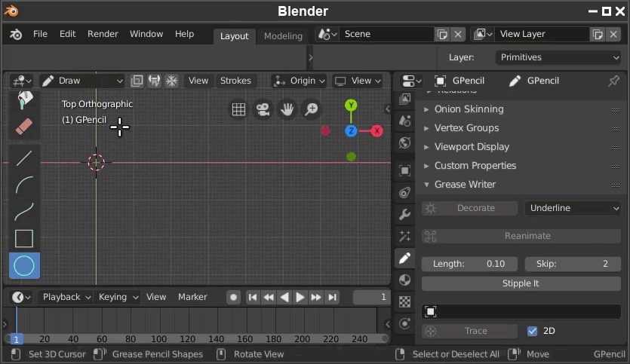The width and height of the screenshot is (630, 364).
Task: Open the Texture checker tab
Action: coord(404,301)
